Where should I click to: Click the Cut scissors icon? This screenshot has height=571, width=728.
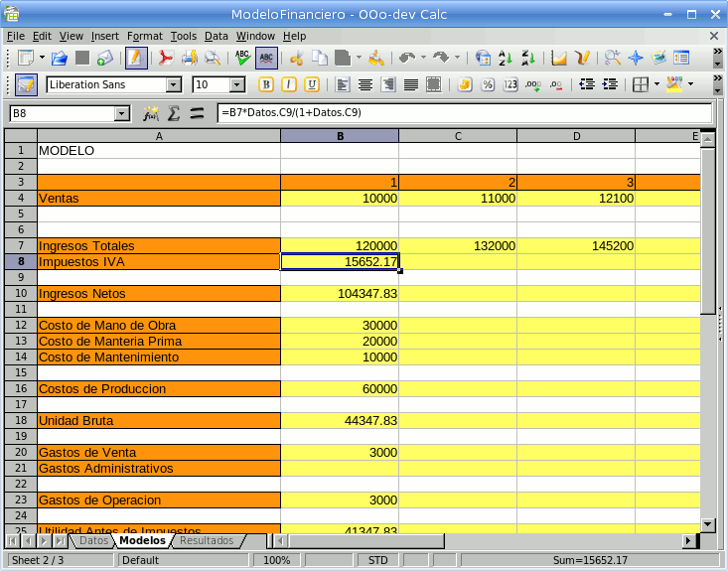pyautogui.click(x=296, y=58)
